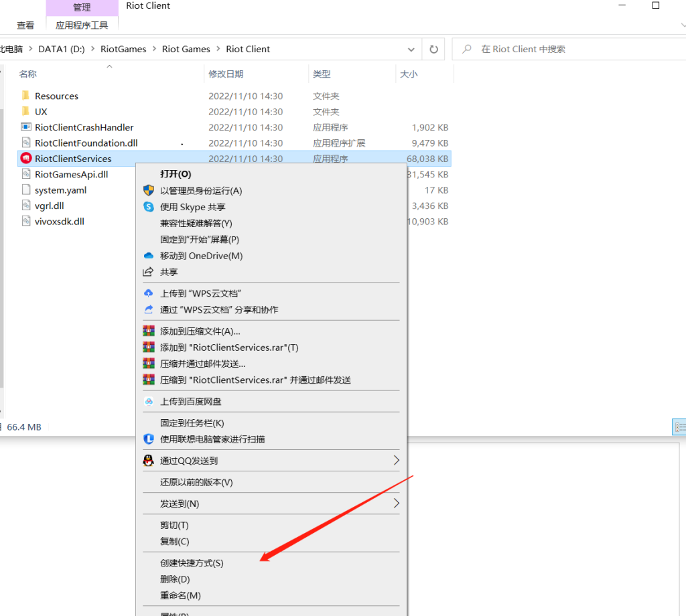Choose 创建快捷方式(S) from context menu

coord(192,563)
